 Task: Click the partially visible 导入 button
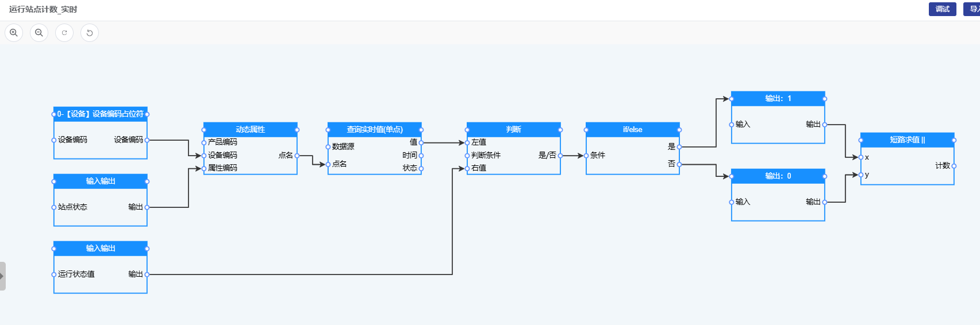973,9
